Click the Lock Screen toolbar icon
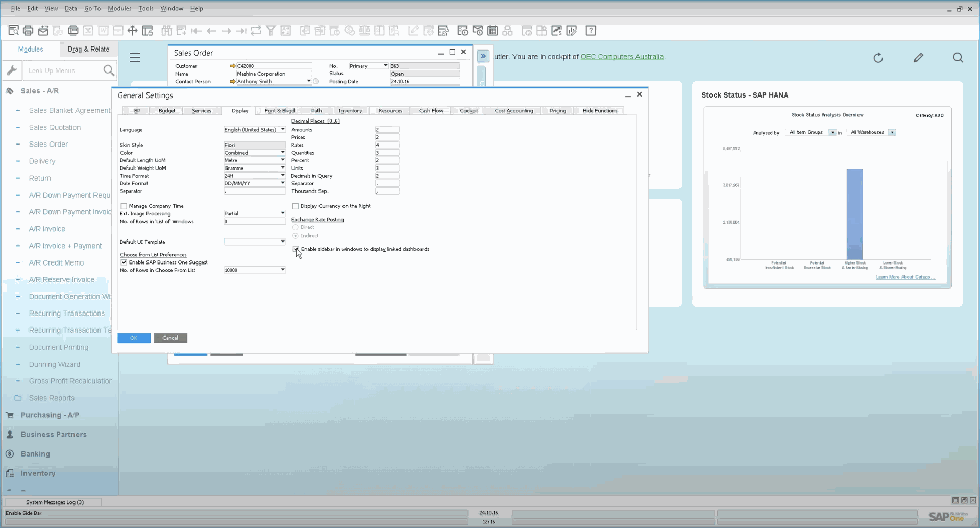Screen dimensions: 980x528 [148, 31]
